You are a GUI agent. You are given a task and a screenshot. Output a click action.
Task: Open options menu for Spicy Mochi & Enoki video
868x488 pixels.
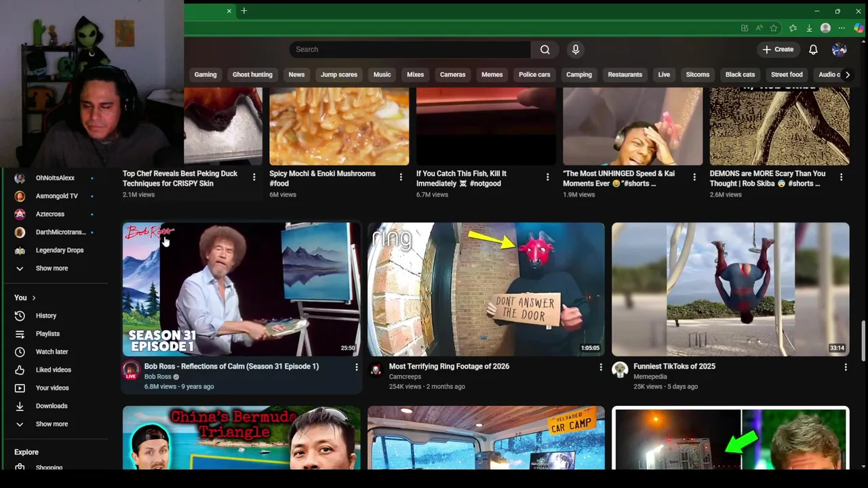401,177
